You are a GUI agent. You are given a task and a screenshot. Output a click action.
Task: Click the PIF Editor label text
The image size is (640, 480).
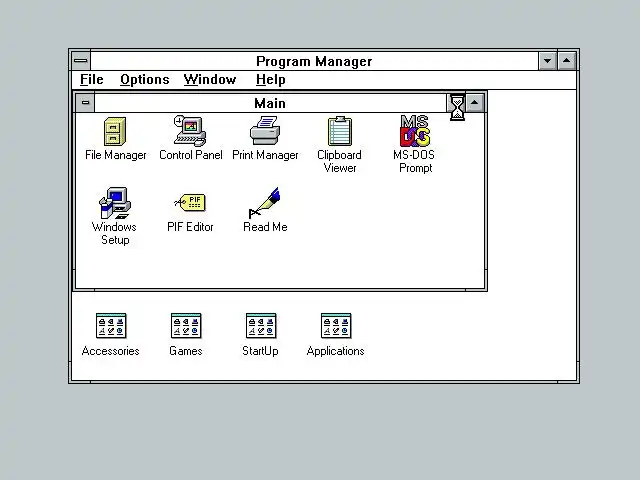[190, 227]
